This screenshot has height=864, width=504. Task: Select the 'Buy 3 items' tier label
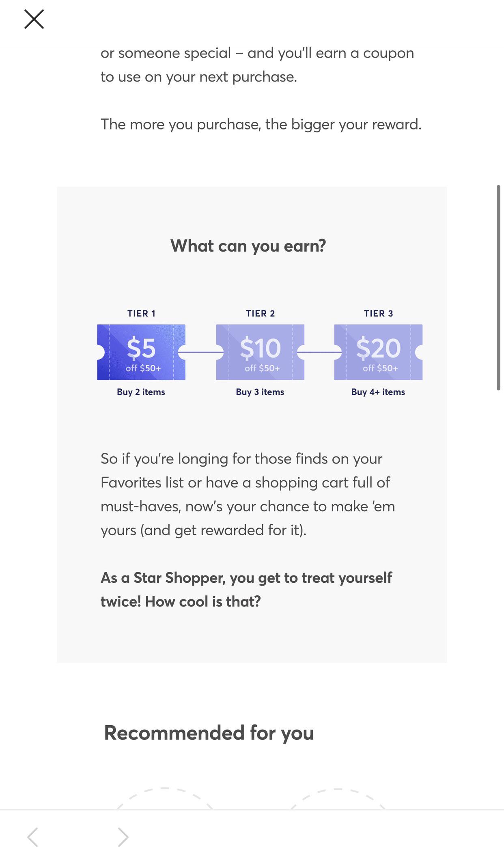click(x=260, y=392)
